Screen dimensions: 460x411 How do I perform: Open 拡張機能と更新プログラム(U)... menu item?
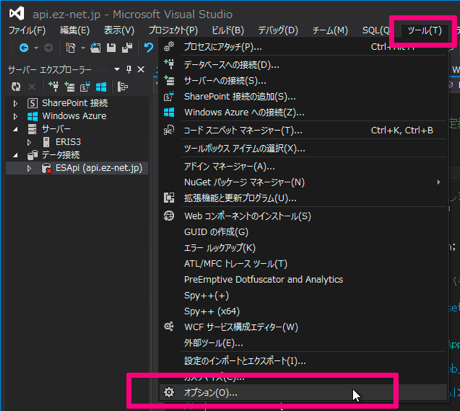point(303,198)
